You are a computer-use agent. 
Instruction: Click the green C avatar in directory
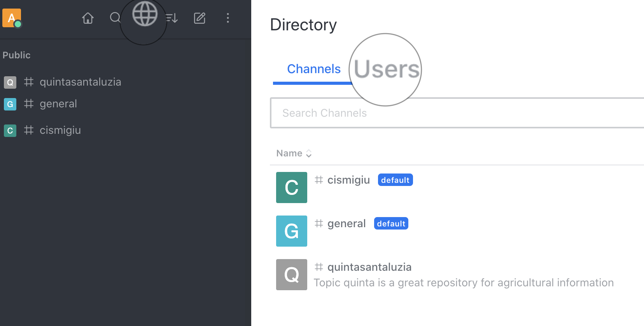[x=292, y=188]
